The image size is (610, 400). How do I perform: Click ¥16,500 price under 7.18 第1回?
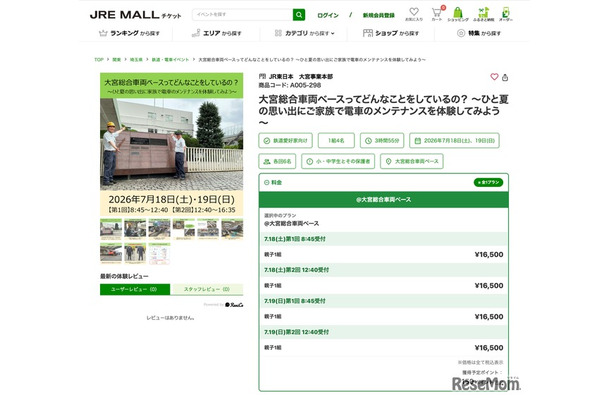coord(489,254)
